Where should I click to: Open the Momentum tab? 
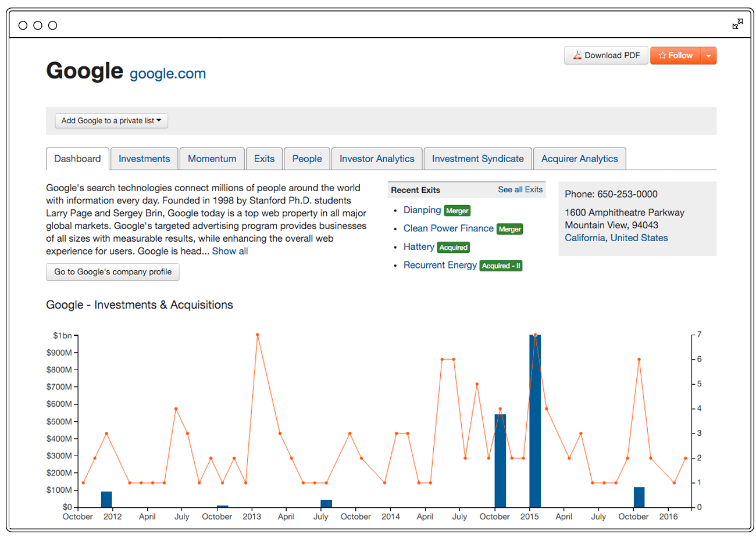point(212,159)
